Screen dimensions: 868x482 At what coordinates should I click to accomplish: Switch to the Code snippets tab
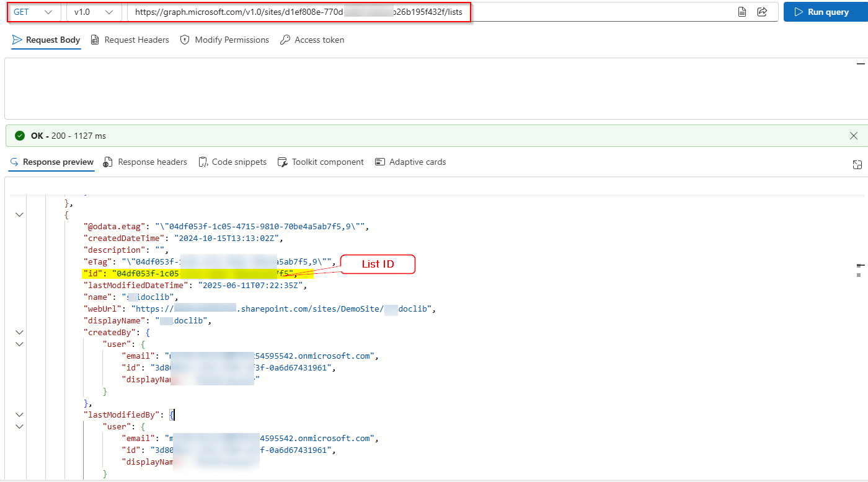pos(240,162)
